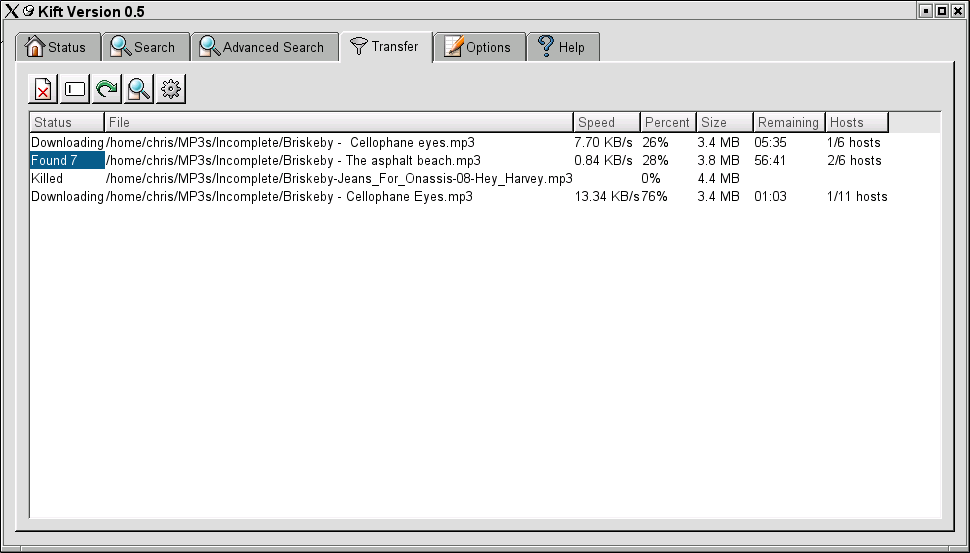The height and width of the screenshot is (553, 970).
Task: Click the rename text-field toolbar icon
Action: [75, 89]
